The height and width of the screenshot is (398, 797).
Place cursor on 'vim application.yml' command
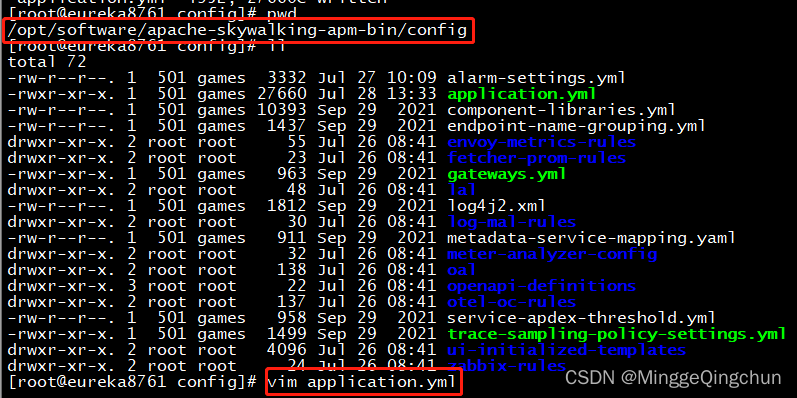362,382
